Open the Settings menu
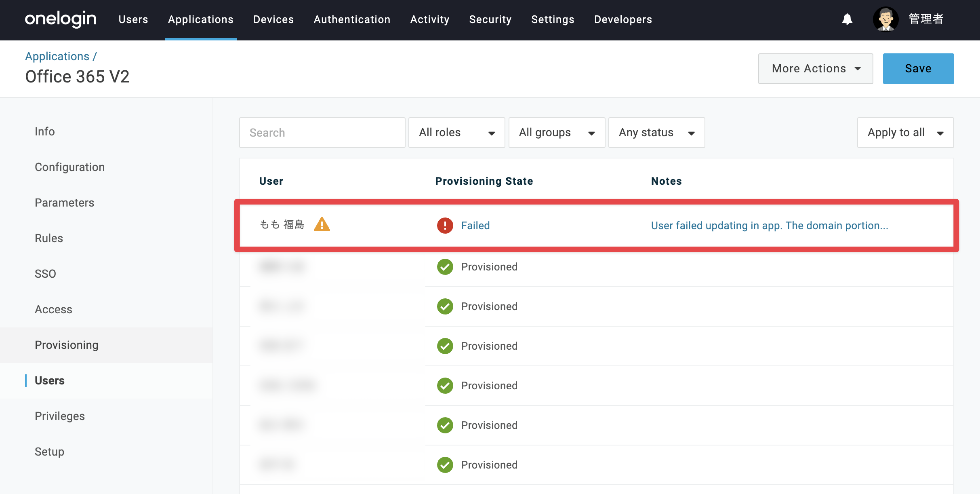This screenshot has height=494, width=980. pyautogui.click(x=553, y=19)
